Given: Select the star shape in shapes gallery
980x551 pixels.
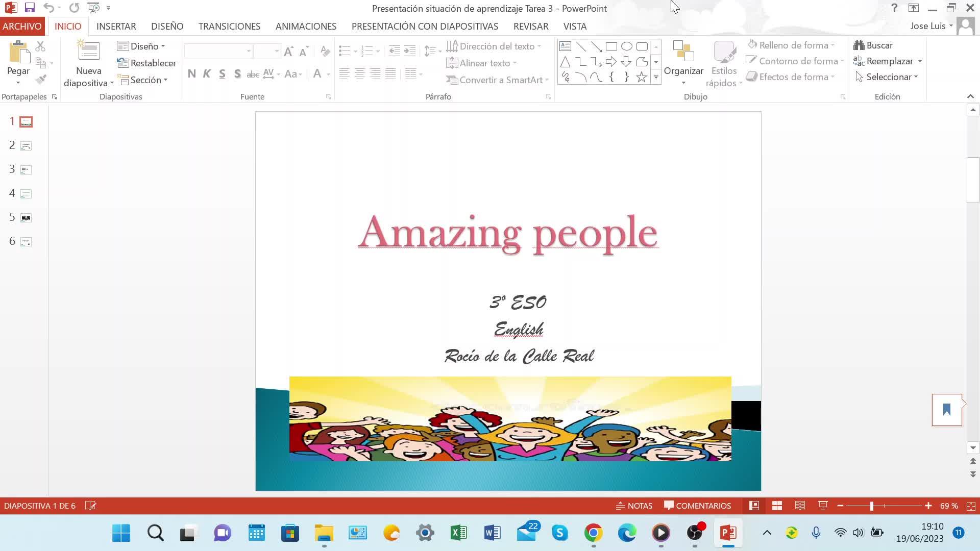Looking at the screenshot, I should (x=642, y=77).
